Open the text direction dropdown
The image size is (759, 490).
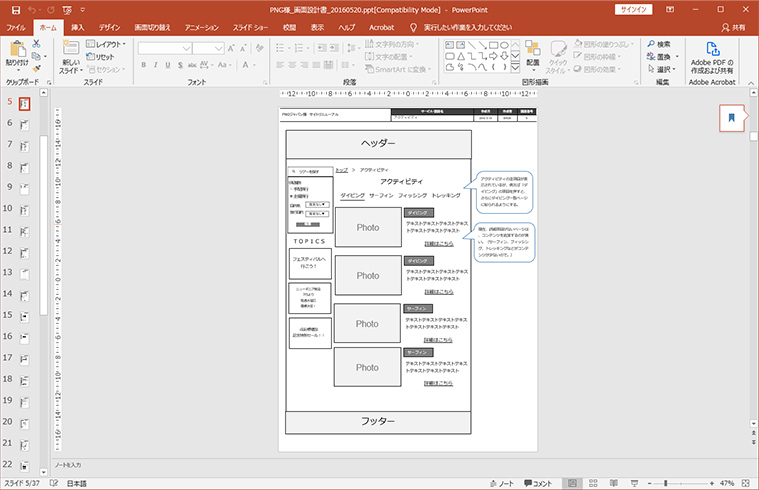coord(392,44)
